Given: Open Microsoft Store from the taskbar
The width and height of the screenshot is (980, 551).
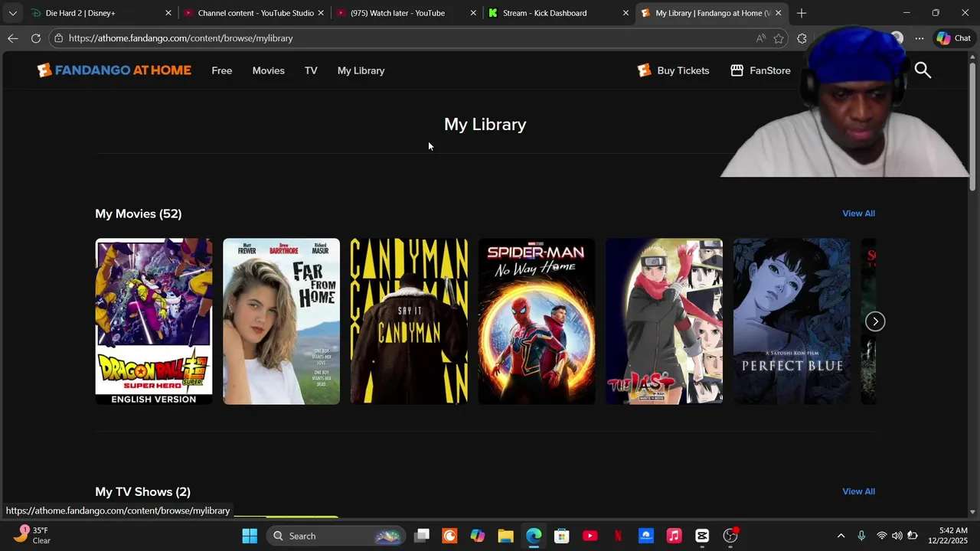Looking at the screenshot, I should 562,536.
